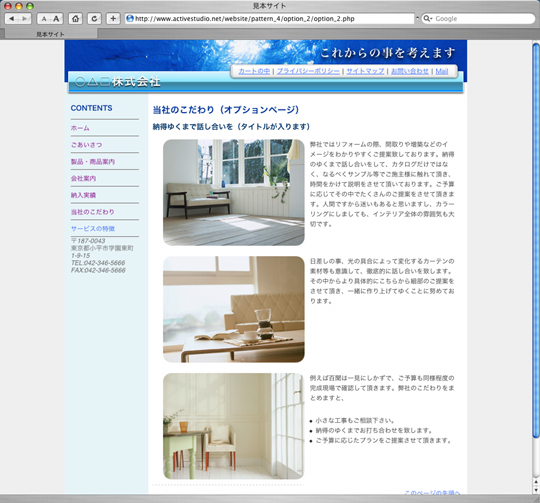Image resolution: width=540 pixels, height=503 pixels.
Task: Open the プライバシーポリシー link
Action: pos(308,71)
